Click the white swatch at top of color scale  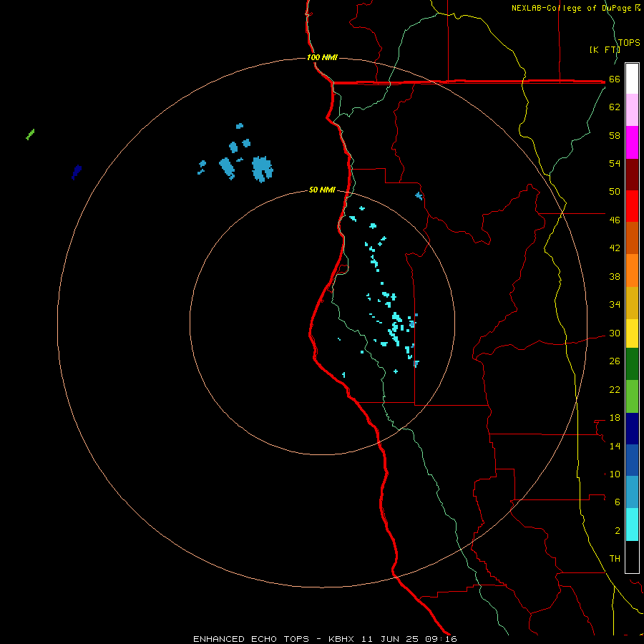coord(632,79)
